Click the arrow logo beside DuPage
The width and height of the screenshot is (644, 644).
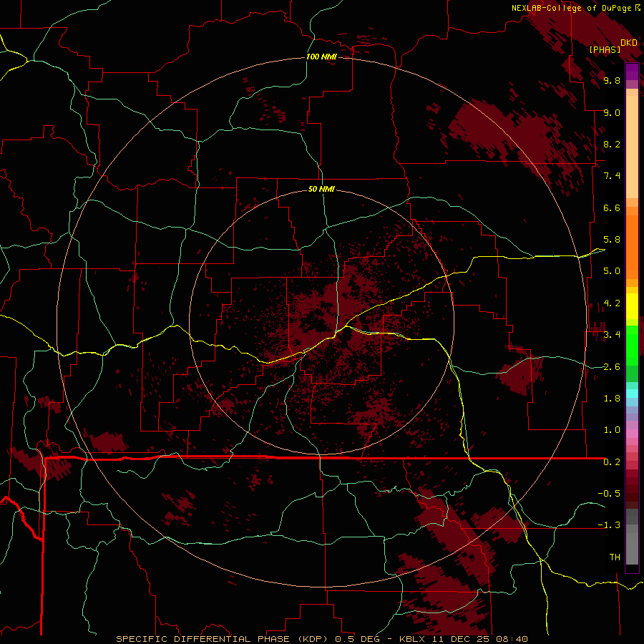[638, 8]
